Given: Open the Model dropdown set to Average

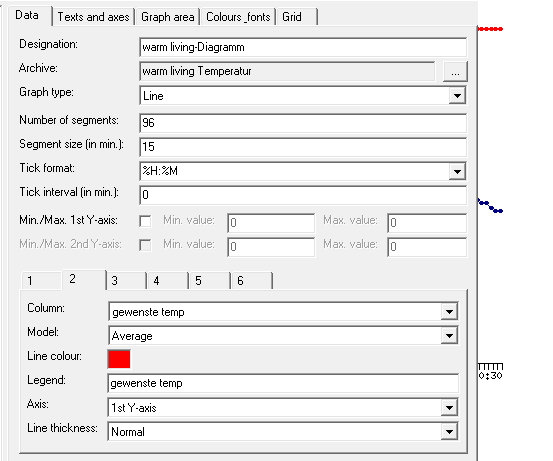Looking at the screenshot, I should (449, 335).
